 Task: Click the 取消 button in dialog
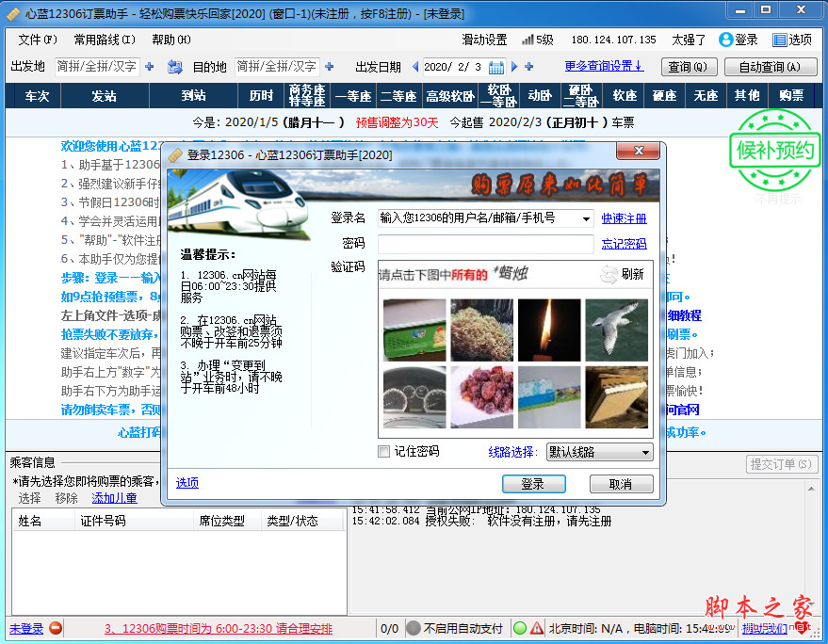(x=621, y=484)
